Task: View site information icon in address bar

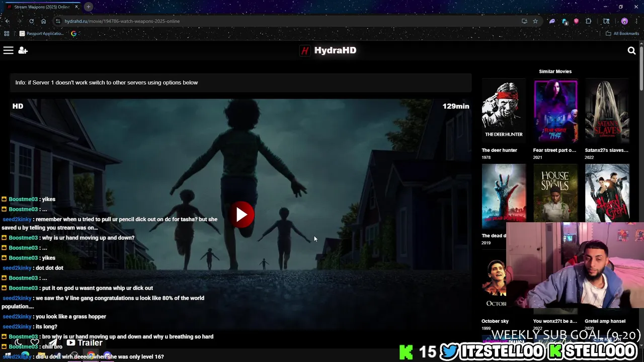Action: coord(58,21)
